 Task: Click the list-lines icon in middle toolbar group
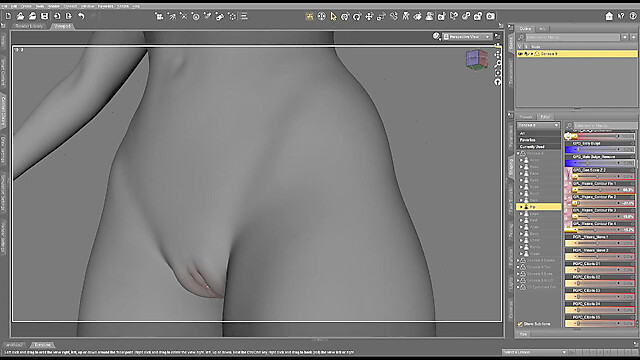tap(244, 16)
